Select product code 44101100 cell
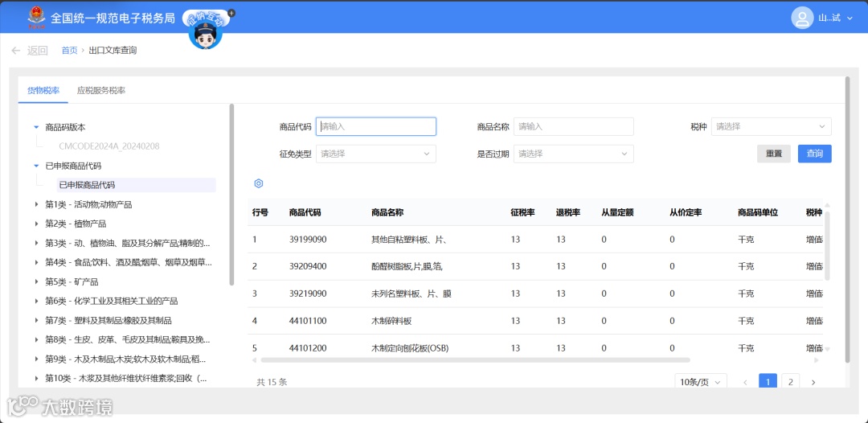This screenshot has height=423, width=868. [308, 321]
